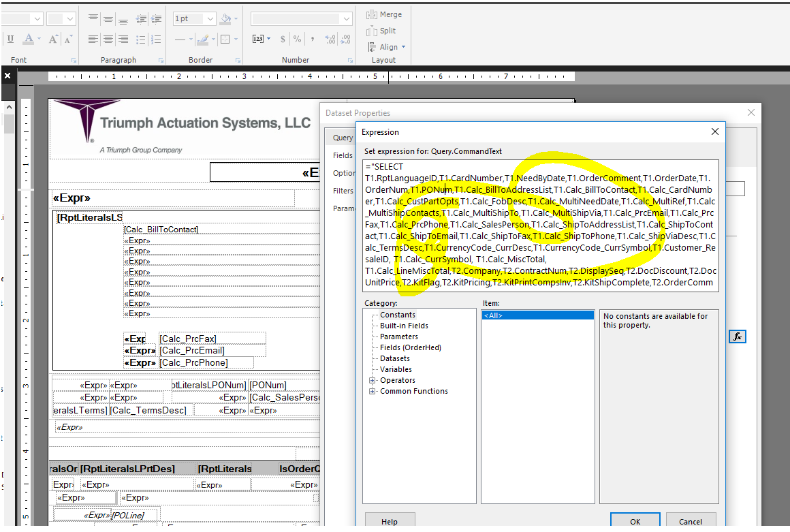The image size is (790, 532).
Task: Align paragraph text left
Action: 93,39
